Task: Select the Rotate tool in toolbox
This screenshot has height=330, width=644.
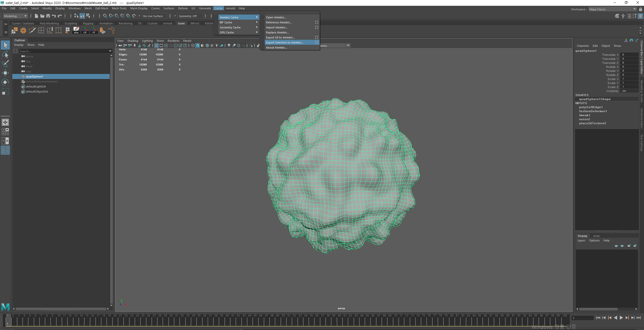Action: pyautogui.click(x=5, y=82)
